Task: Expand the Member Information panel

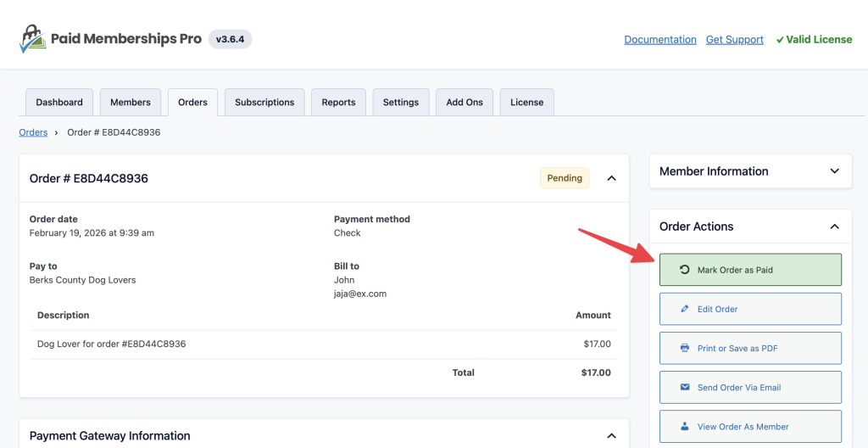Action: (834, 171)
